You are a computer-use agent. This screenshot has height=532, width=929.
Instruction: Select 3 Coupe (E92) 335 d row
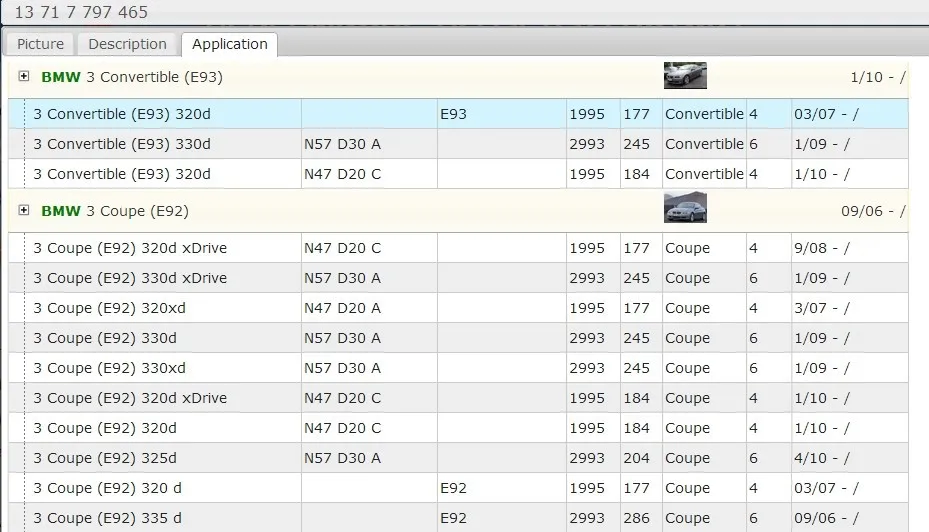tap(458, 518)
